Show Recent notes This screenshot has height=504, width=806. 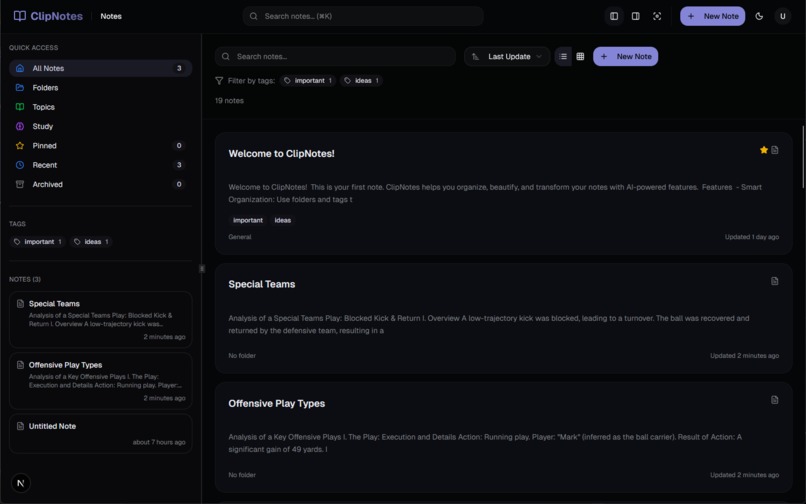[100, 165]
